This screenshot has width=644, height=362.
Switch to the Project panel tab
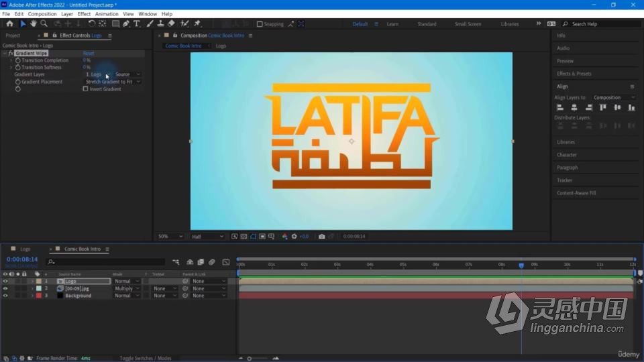click(x=13, y=36)
